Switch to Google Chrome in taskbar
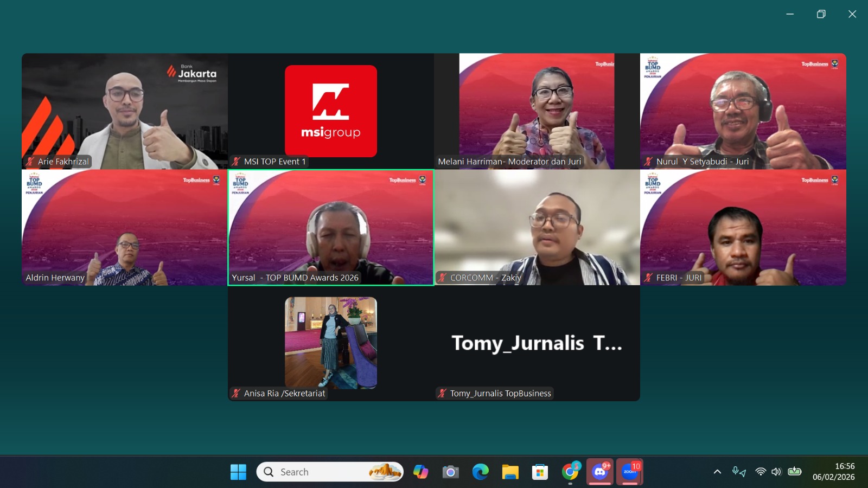The height and width of the screenshot is (488, 868). [x=570, y=472]
